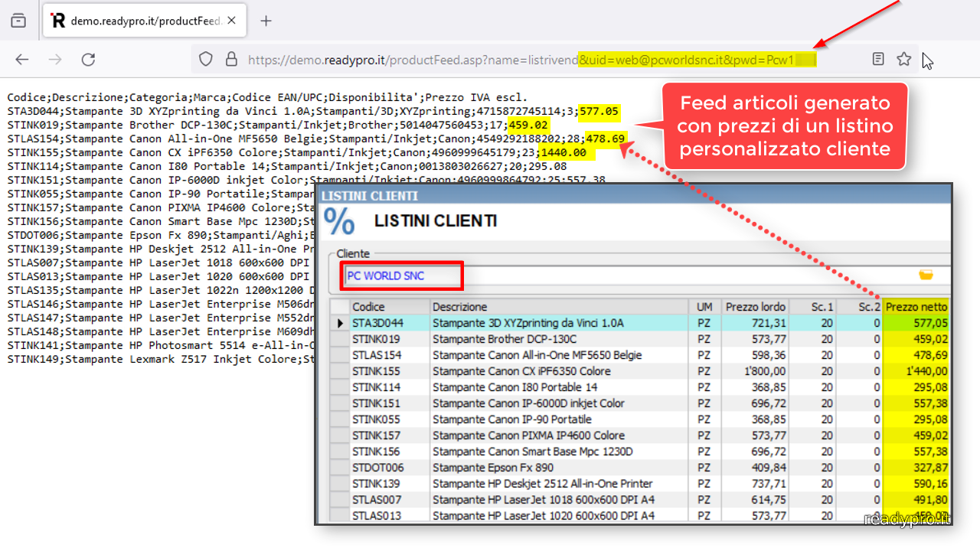Viewport: 980px width, 551px height.
Task: Go back to the previous page
Action: (x=22, y=60)
